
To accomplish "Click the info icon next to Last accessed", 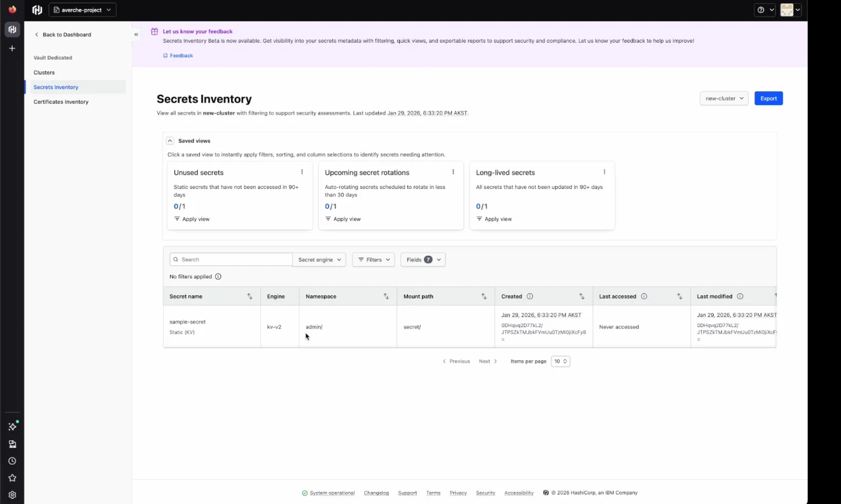I will [644, 296].
